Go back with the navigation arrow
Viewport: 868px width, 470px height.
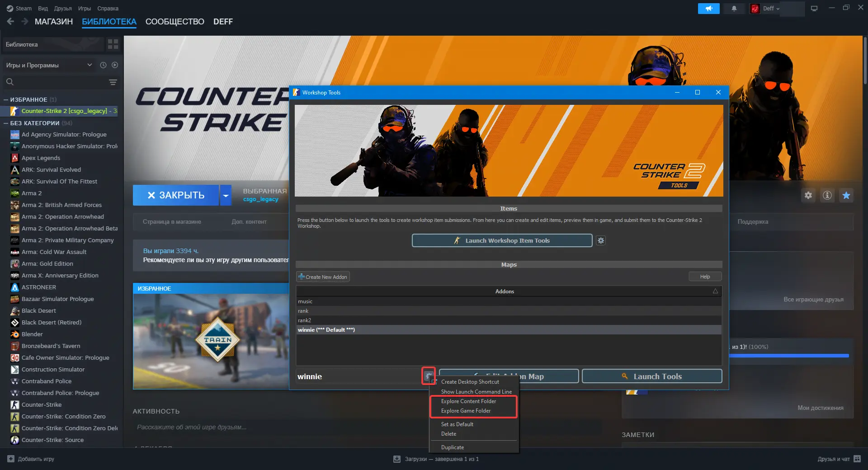pos(10,21)
